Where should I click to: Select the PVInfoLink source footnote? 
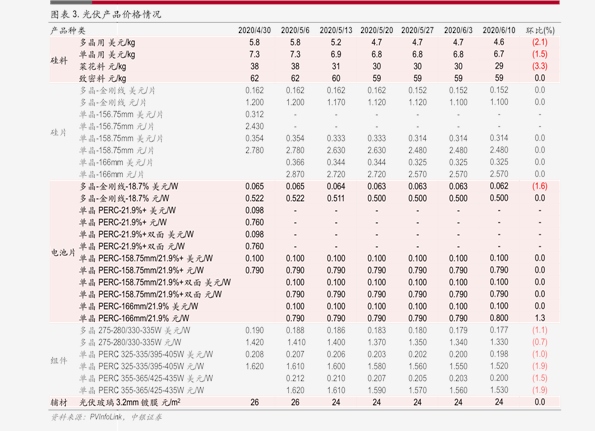(106, 417)
